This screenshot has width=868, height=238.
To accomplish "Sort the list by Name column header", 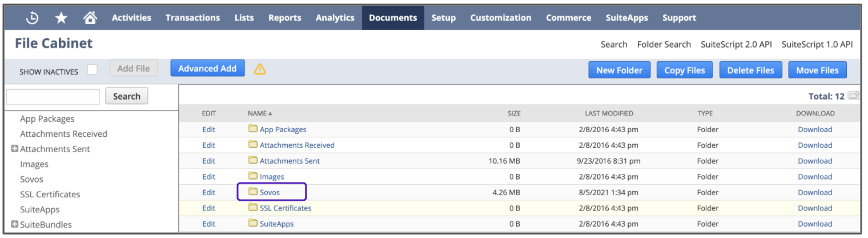I will click(x=260, y=113).
